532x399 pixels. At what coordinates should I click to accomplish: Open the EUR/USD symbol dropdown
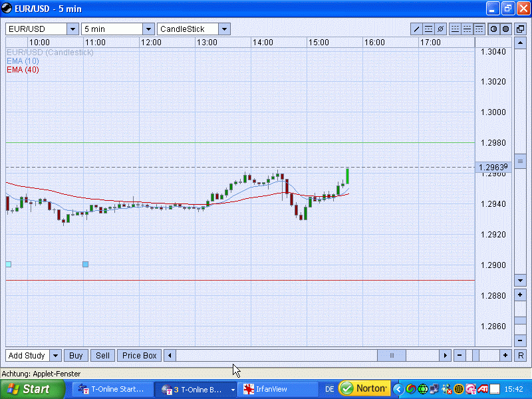(x=72, y=29)
